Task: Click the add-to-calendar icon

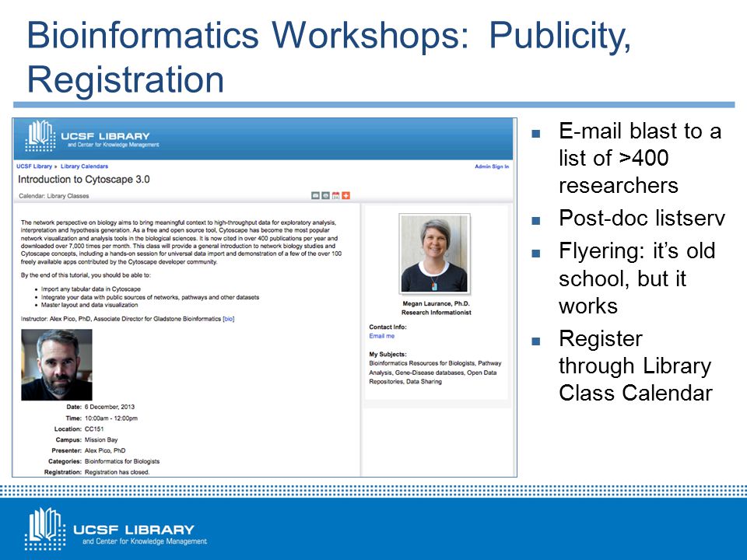Action: [336, 196]
